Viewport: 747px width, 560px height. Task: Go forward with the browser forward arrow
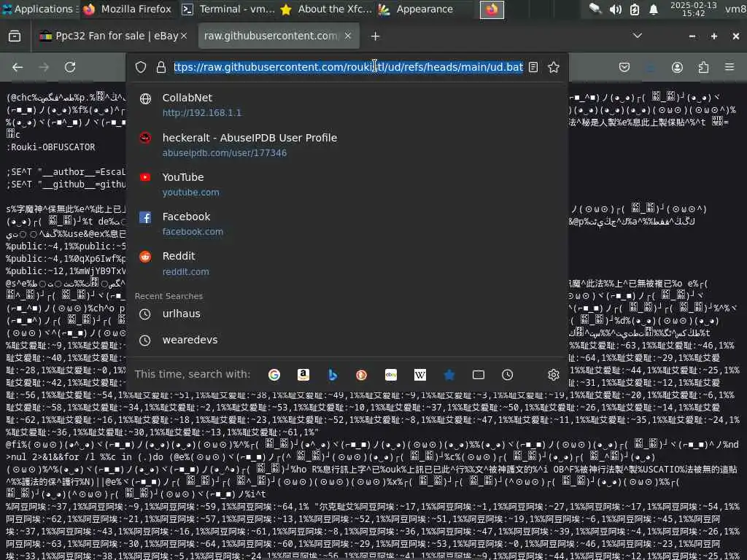(x=44, y=67)
